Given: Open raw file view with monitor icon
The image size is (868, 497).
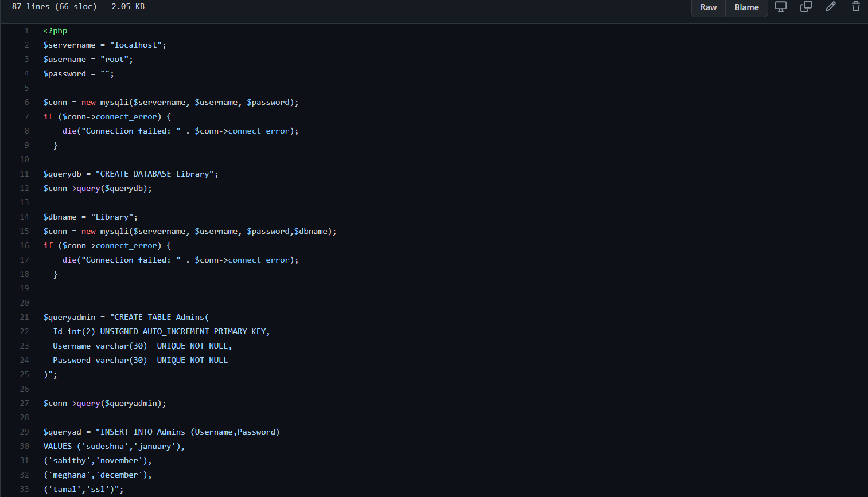Looking at the screenshot, I should point(780,7).
